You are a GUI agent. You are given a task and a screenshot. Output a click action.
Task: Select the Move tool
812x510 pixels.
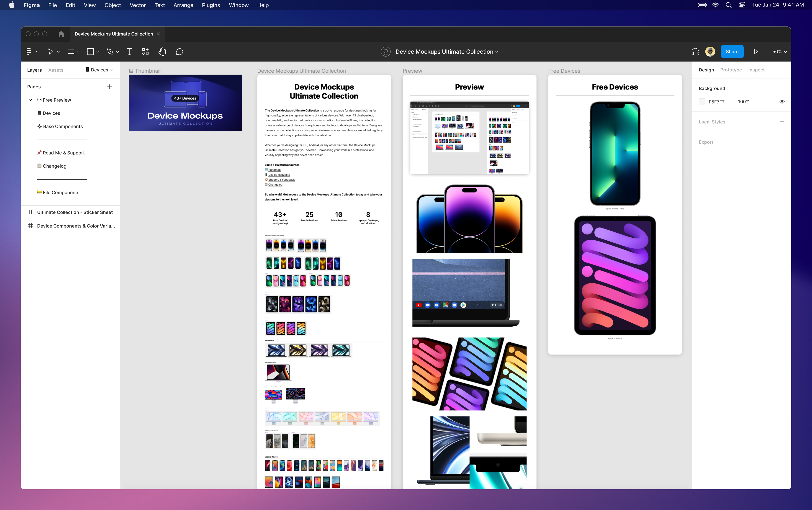coord(51,52)
